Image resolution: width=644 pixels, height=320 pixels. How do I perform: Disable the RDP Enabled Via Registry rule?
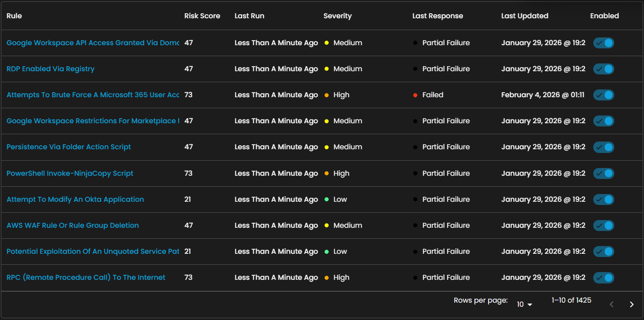[603, 69]
